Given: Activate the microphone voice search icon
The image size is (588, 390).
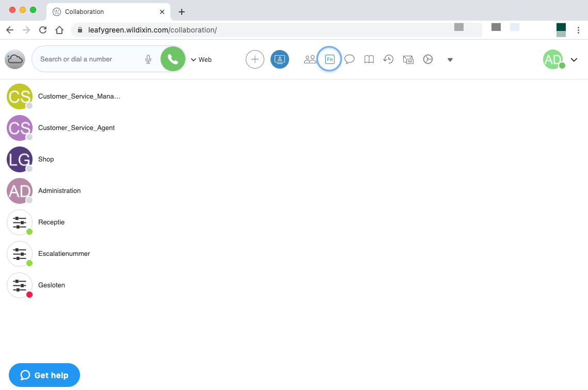Looking at the screenshot, I should tap(148, 59).
